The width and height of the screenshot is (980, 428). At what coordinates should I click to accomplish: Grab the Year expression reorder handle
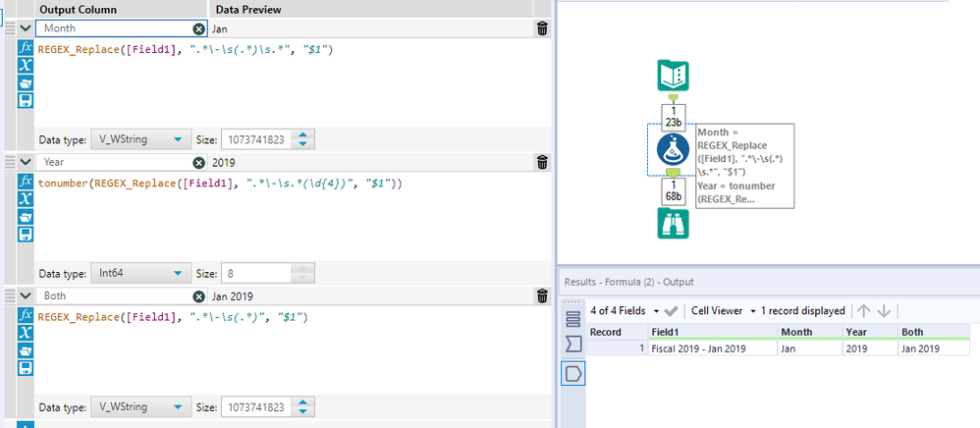(x=10, y=162)
